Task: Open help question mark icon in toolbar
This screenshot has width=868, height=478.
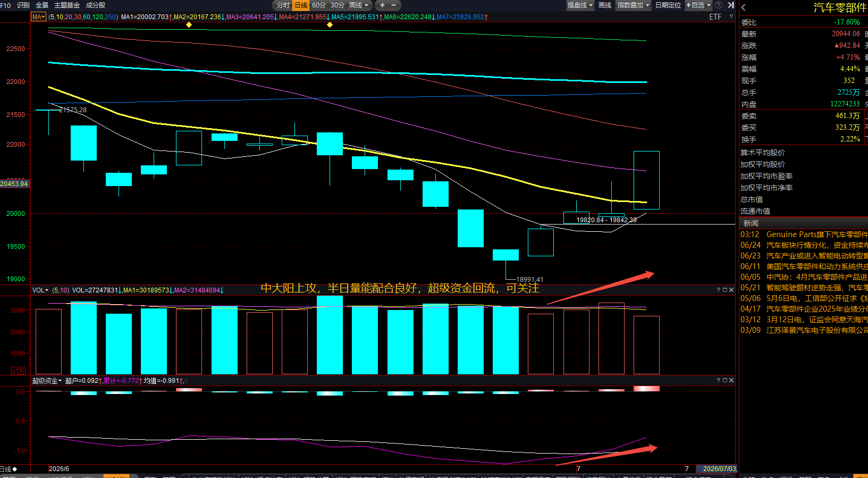Action: (719, 5)
